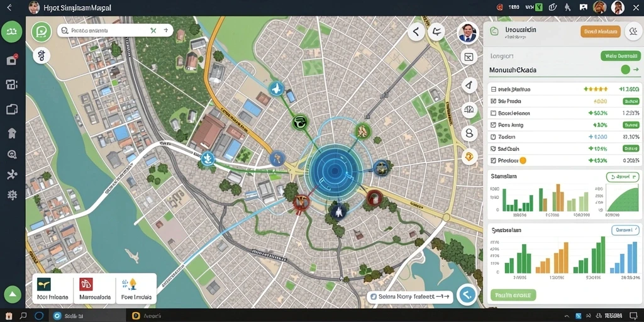
Task: Open the dropdown beside the Stanstiam chart heading
Action: point(623,177)
